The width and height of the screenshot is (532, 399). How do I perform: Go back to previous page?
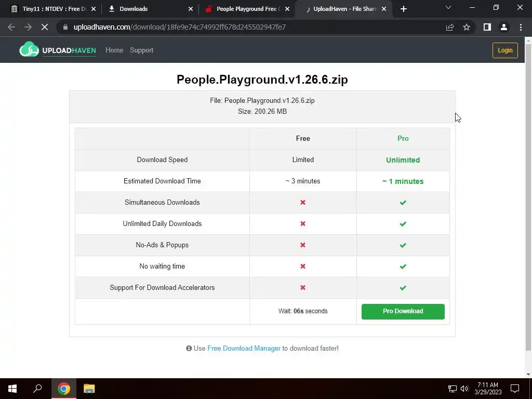(x=11, y=27)
